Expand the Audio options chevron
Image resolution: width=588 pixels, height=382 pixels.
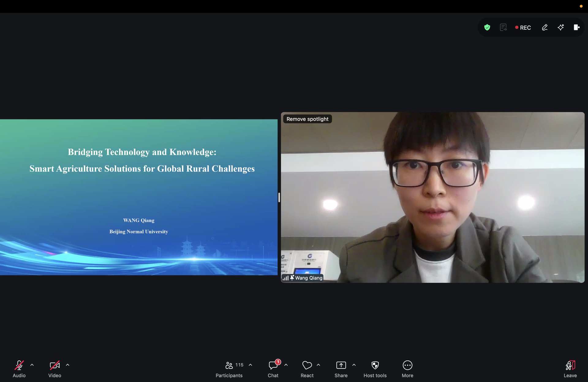(x=32, y=365)
